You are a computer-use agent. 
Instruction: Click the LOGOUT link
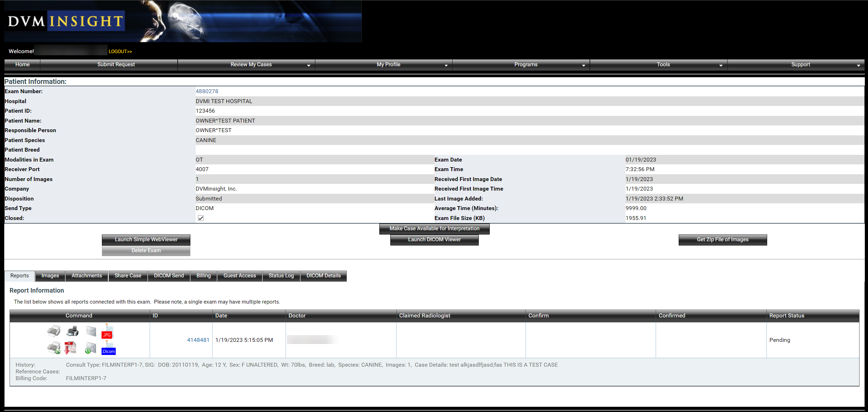pos(120,51)
